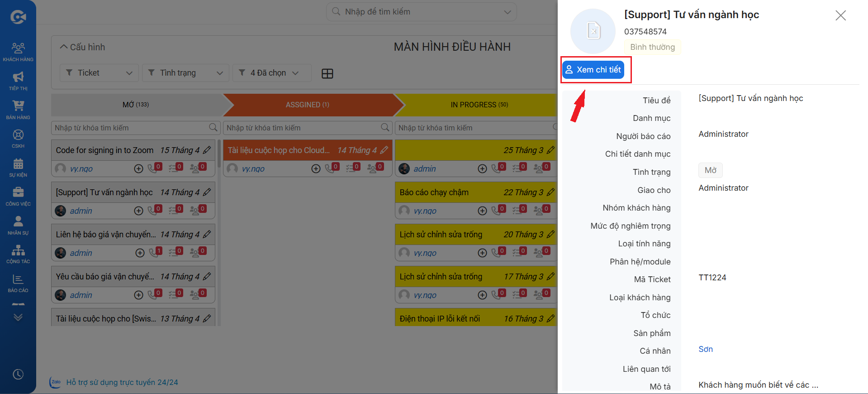The width and height of the screenshot is (868, 394).
Task: Open the history clock icon in sidebar
Action: coord(18,375)
